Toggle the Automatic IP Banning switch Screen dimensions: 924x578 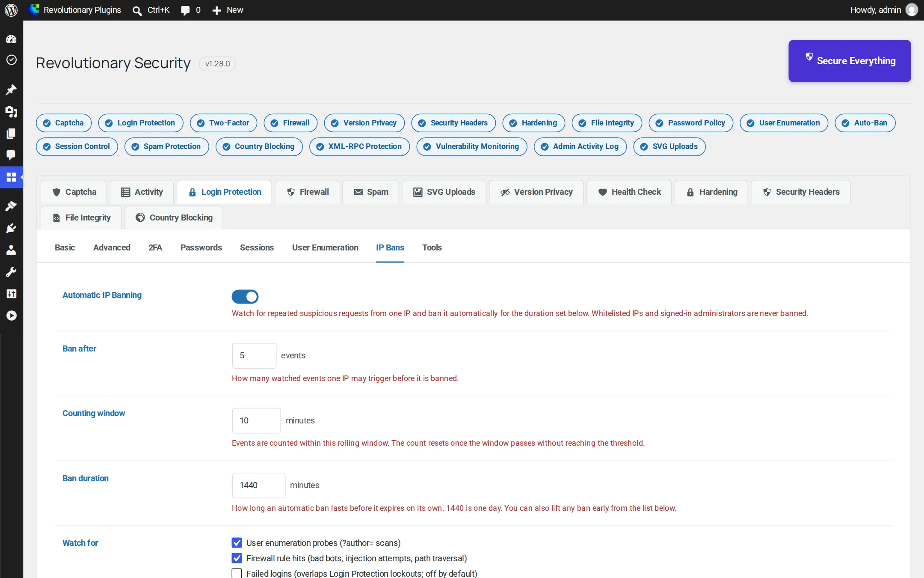(245, 296)
